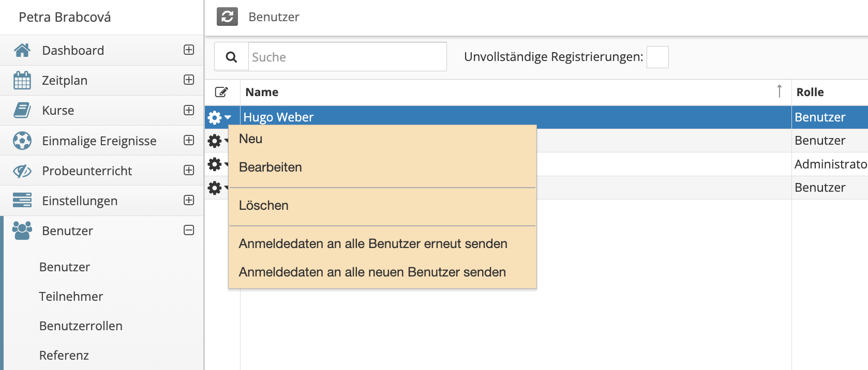Open the gear menu on the fourth row
The height and width of the screenshot is (370, 868).
(x=218, y=188)
